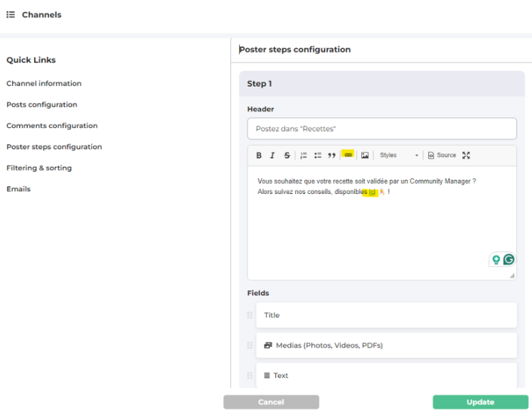The width and height of the screenshot is (532, 410).
Task: Jump to Filtering & sorting section
Action: click(x=39, y=168)
